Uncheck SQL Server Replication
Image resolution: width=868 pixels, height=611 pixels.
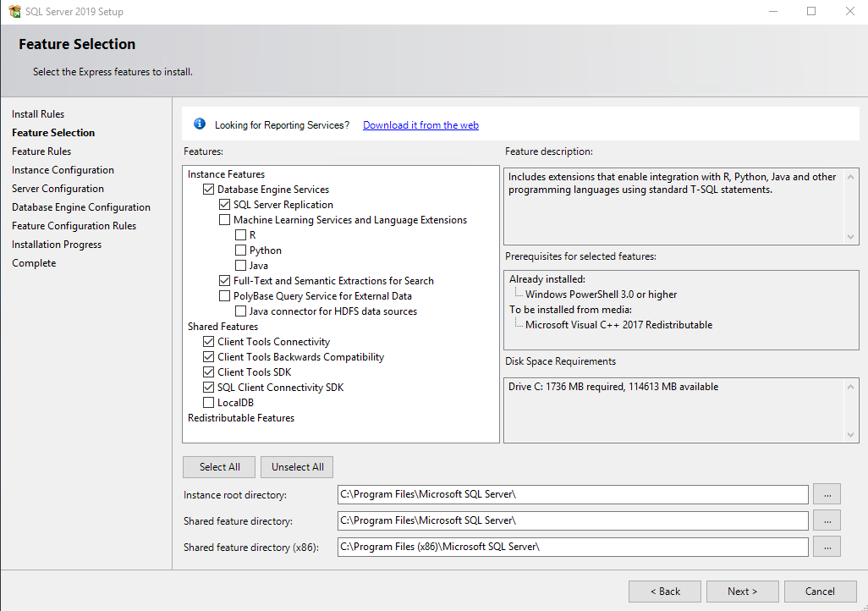225,205
